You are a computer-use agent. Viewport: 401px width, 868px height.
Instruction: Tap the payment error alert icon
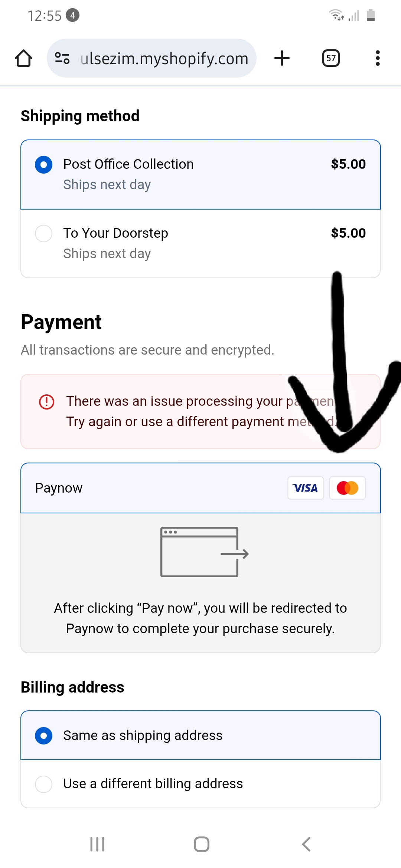[x=47, y=402]
